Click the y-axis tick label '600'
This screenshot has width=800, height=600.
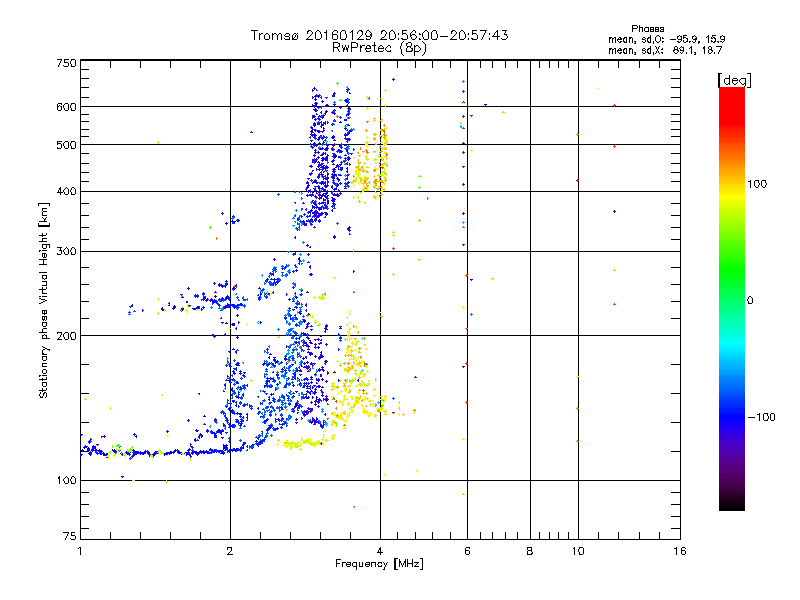tap(67, 107)
